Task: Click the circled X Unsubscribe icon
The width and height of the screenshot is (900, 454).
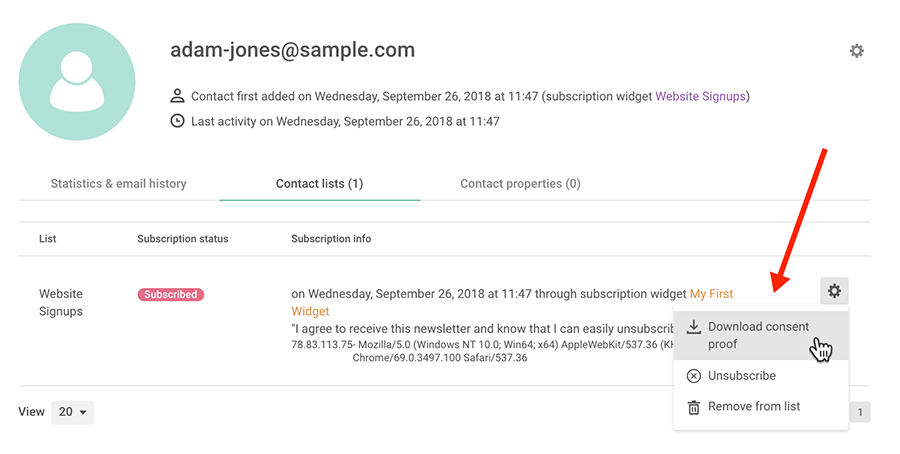Action: pyautogui.click(x=694, y=376)
